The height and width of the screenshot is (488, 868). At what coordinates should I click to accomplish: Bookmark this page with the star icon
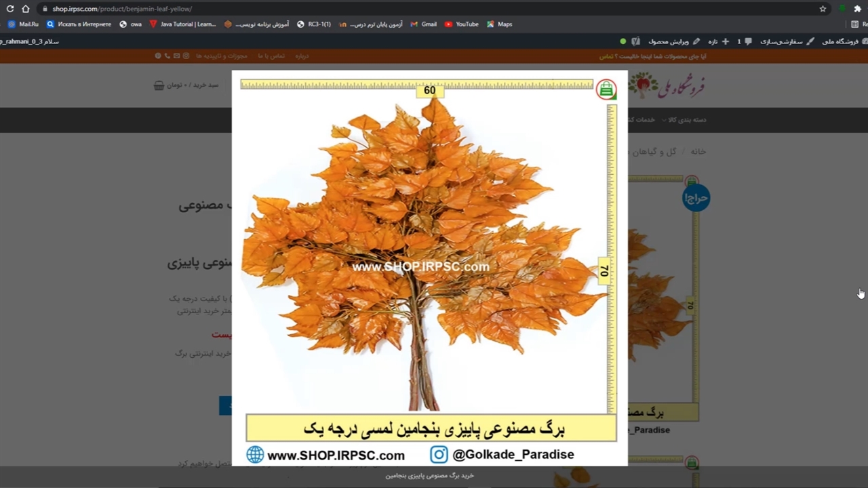click(823, 9)
